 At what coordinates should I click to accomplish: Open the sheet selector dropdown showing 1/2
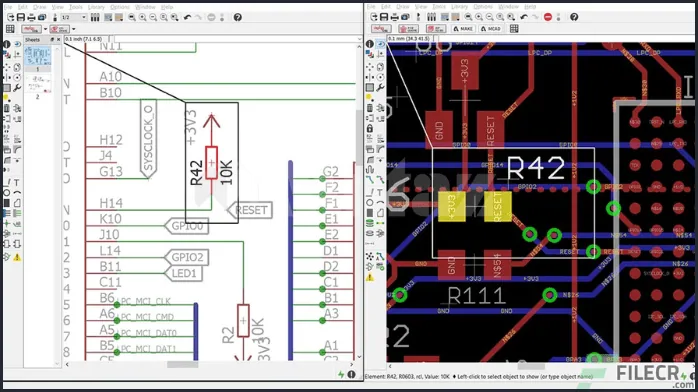pos(73,17)
